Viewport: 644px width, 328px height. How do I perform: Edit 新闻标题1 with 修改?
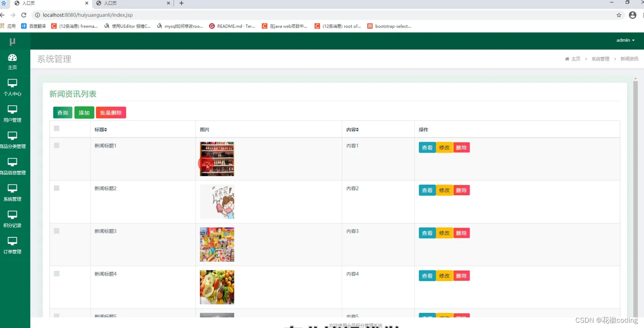pos(444,148)
